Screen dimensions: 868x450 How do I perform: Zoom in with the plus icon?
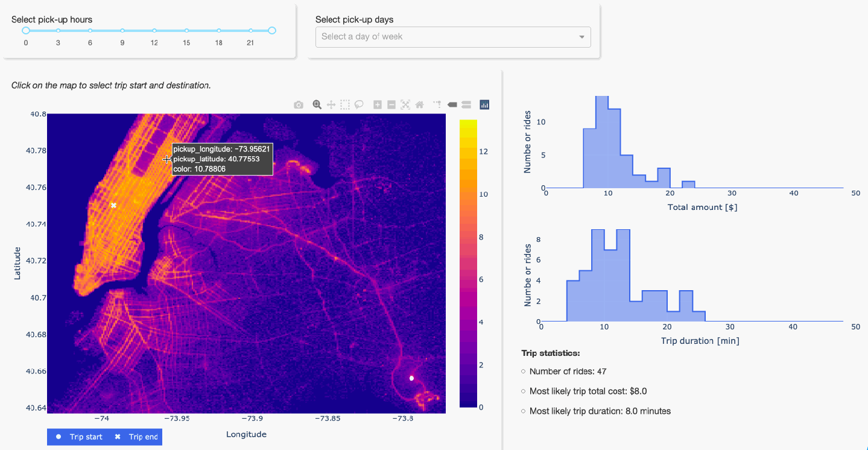(378, 105)
